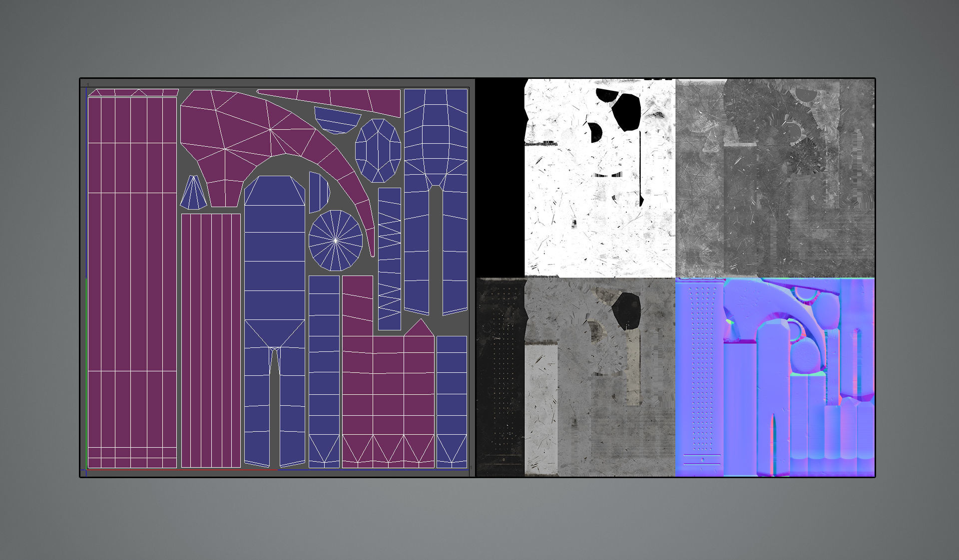The height and width of the screenshot is (560, 959).
Task: Select the blue oval gem-shaped UV island
Action: click(378, 150)
